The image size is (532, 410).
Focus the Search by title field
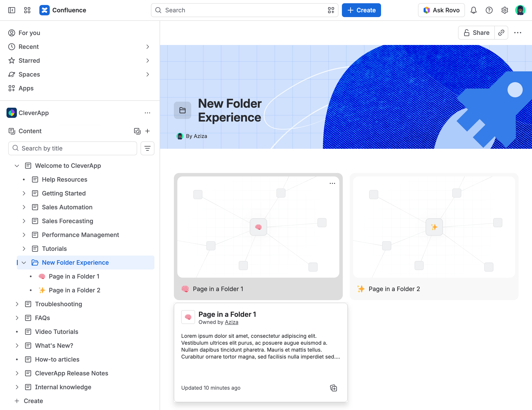(73, 148)
